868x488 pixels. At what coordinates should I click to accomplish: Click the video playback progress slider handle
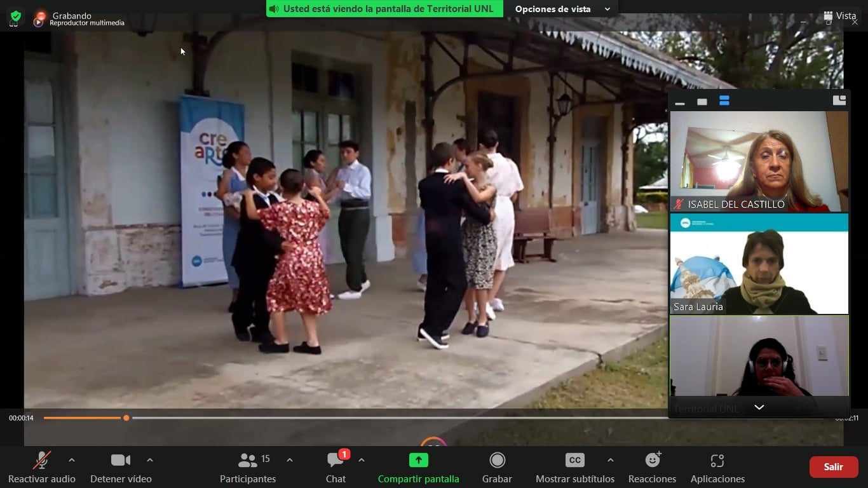pyautogui.click(x=126, y=418)
